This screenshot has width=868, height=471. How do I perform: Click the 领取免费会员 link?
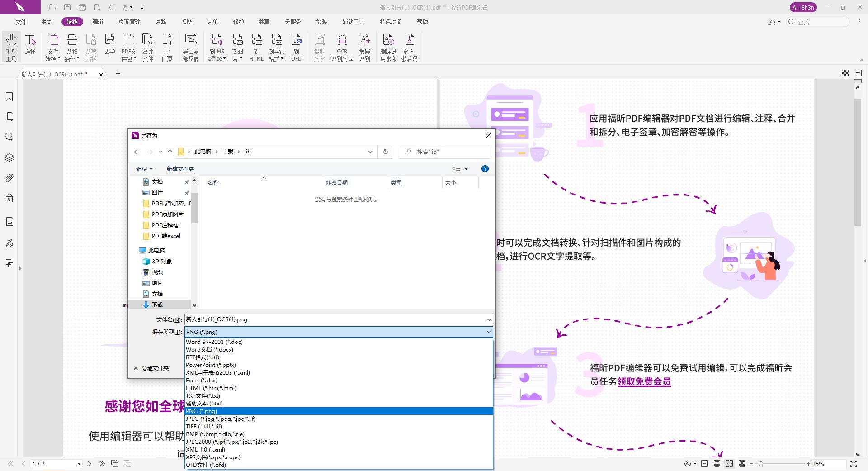coord(644,382)
